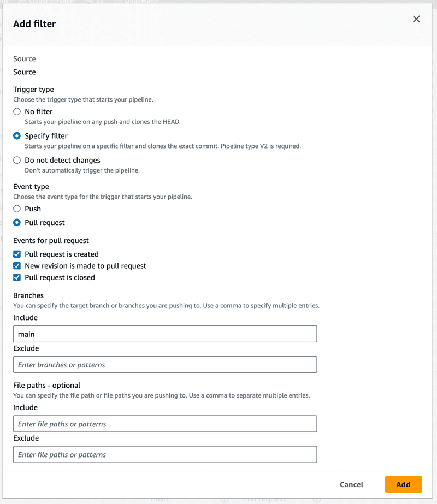Viewport: 437px width, 504px height.
Task: Select the Pull request event type
Action: 17,222
